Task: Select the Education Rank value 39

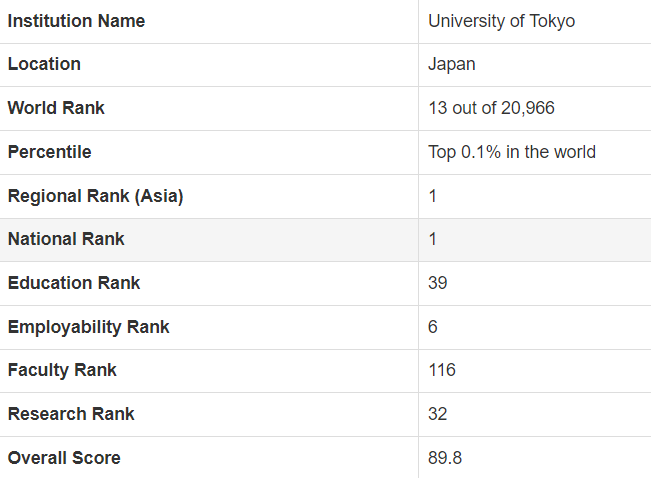Action: pos(438,283)
